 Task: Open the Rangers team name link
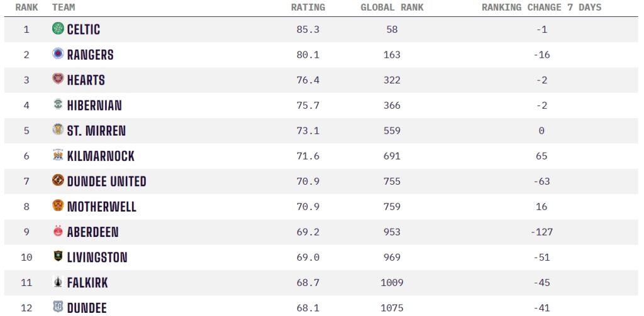[91, 55]
